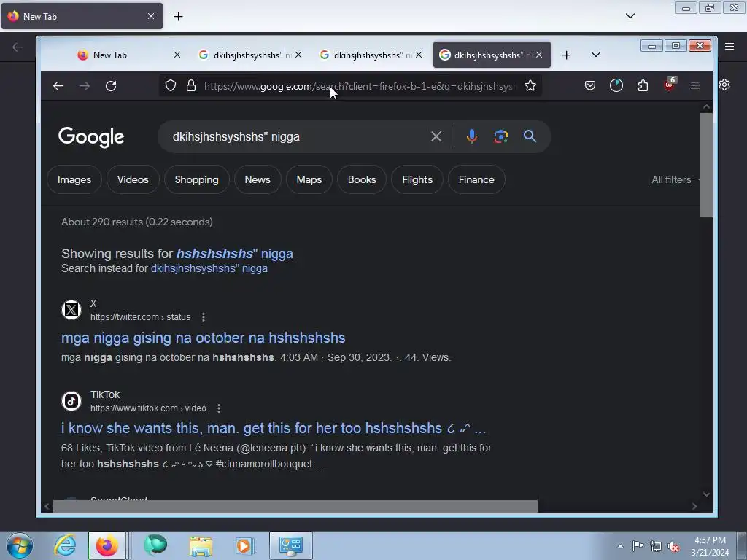The width and height of the screenshot is (747, 560).
Task: List all tabs in the front window
Action: click(595, 55)
